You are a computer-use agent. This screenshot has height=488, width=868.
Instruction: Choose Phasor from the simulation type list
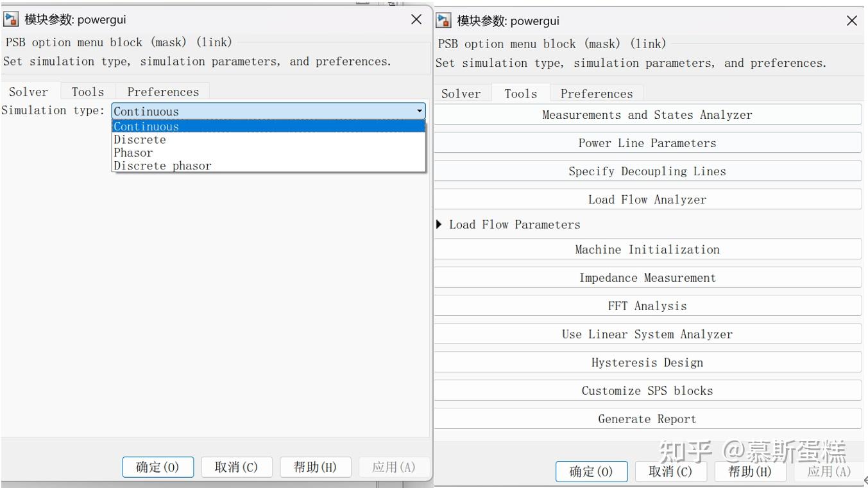[x=269, y=152]
